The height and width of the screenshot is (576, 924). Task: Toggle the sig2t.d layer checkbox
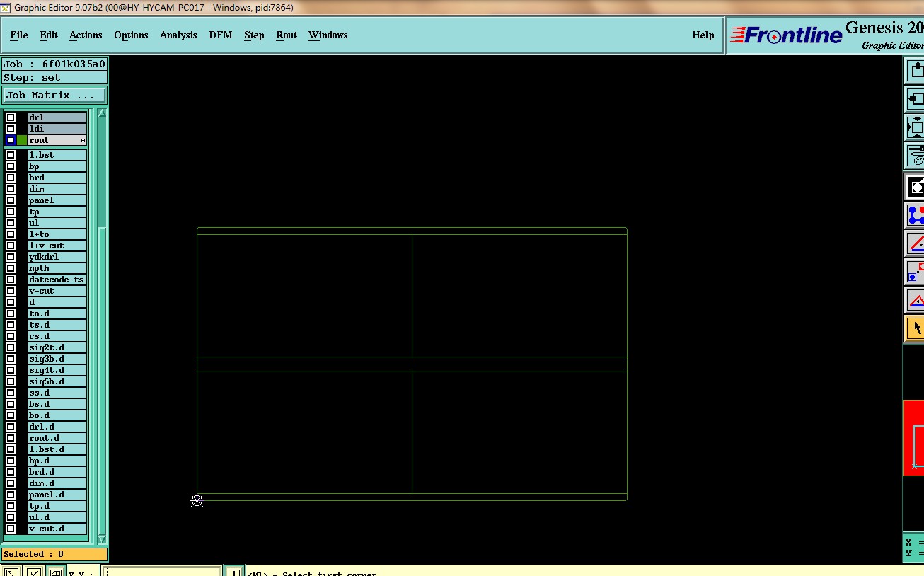click(11, 347)
